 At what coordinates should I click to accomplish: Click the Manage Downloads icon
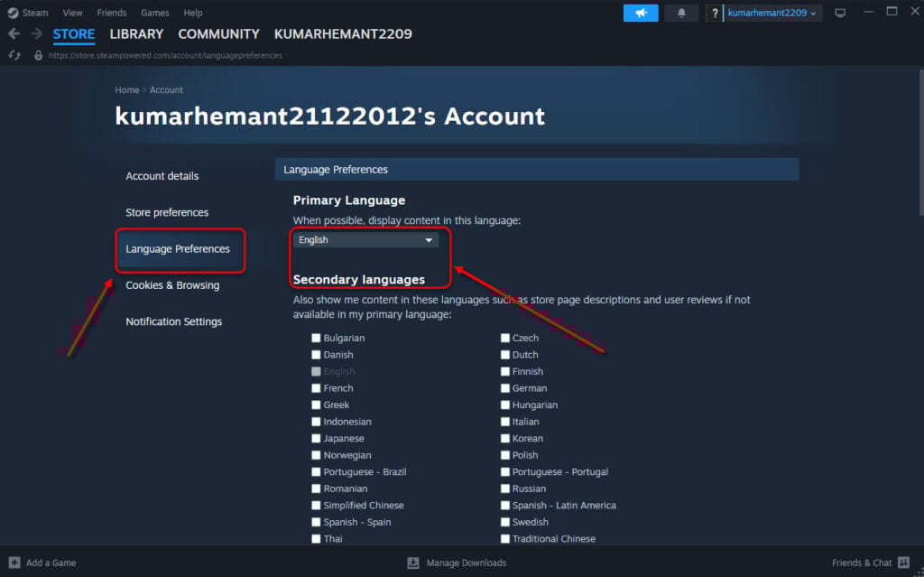coord(413,563)
